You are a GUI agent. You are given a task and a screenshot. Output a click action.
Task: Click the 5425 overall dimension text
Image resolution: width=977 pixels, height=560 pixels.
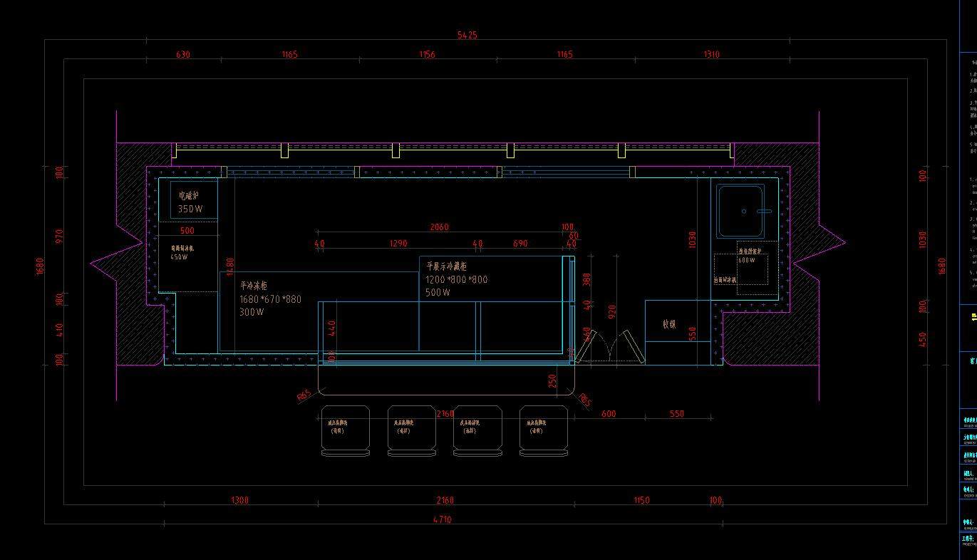tap(467, 35)
